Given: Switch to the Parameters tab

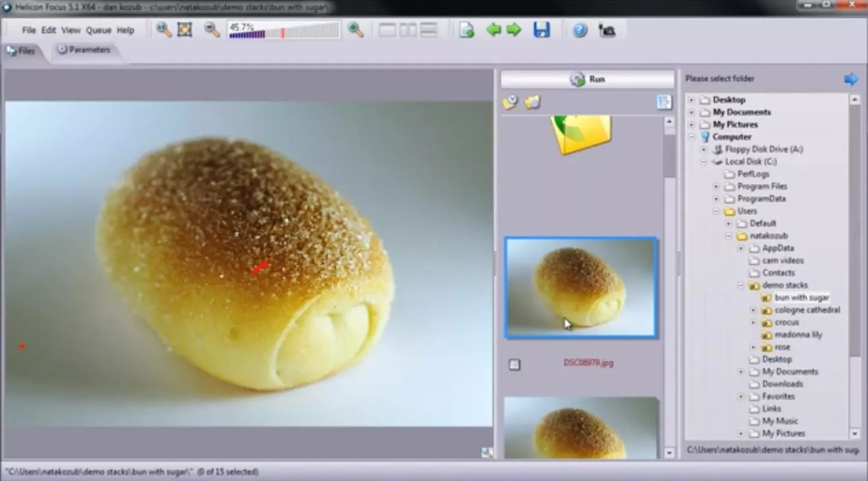Looking at the screenshot, I should (84, 50).
